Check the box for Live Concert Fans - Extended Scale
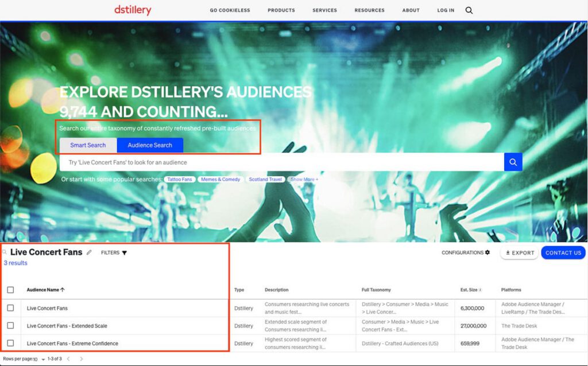The image size is (588, 366). 10,326
